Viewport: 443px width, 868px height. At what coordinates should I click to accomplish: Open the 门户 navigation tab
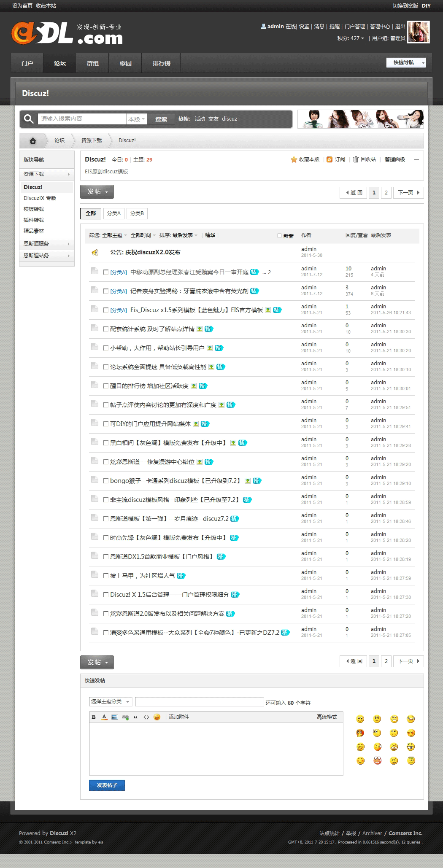click(27, 63)
